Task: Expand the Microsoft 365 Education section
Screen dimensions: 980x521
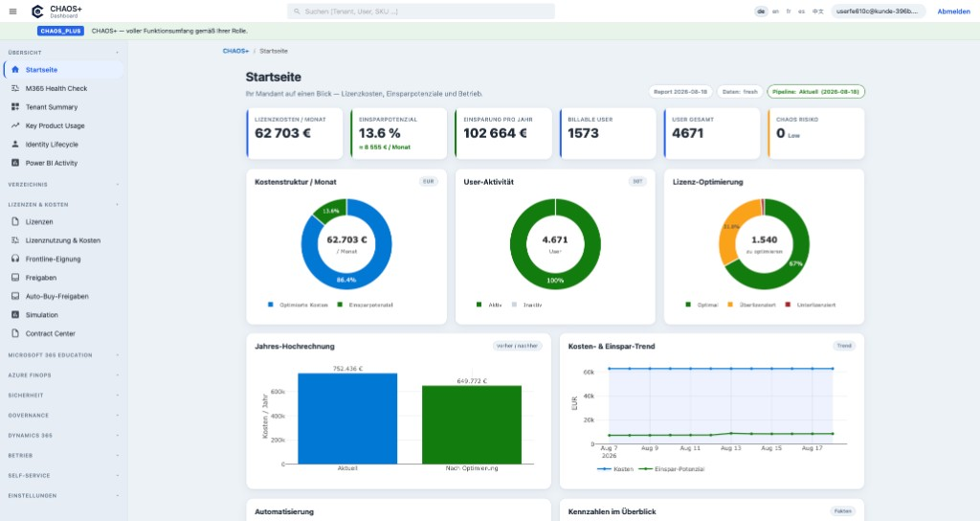Action: click(x=62, y=354)
